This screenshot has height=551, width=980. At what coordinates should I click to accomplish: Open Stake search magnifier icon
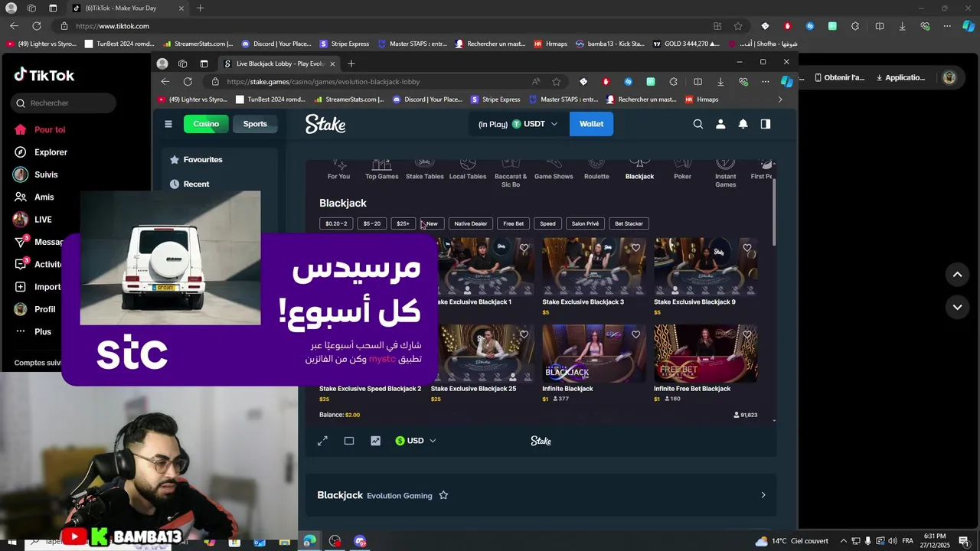[697, 124]
